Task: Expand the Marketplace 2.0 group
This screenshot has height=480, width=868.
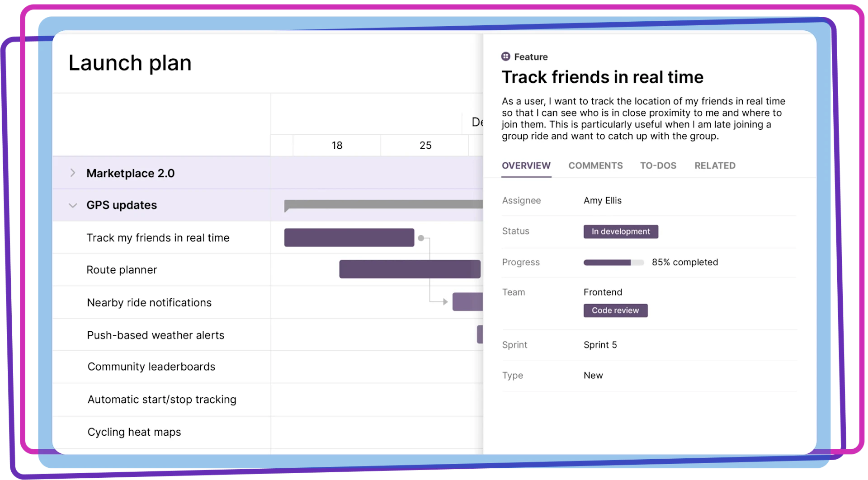Action: click(x=73, y=173)
